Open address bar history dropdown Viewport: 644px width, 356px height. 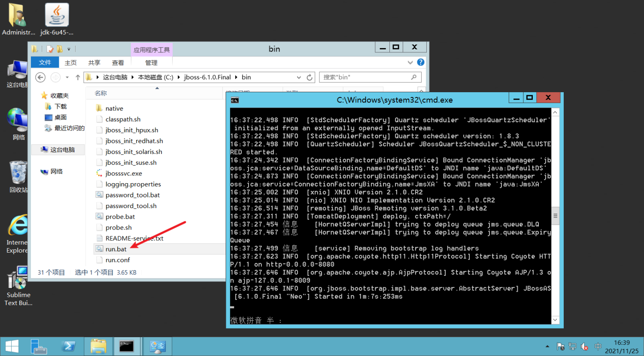tap(299, 77)
